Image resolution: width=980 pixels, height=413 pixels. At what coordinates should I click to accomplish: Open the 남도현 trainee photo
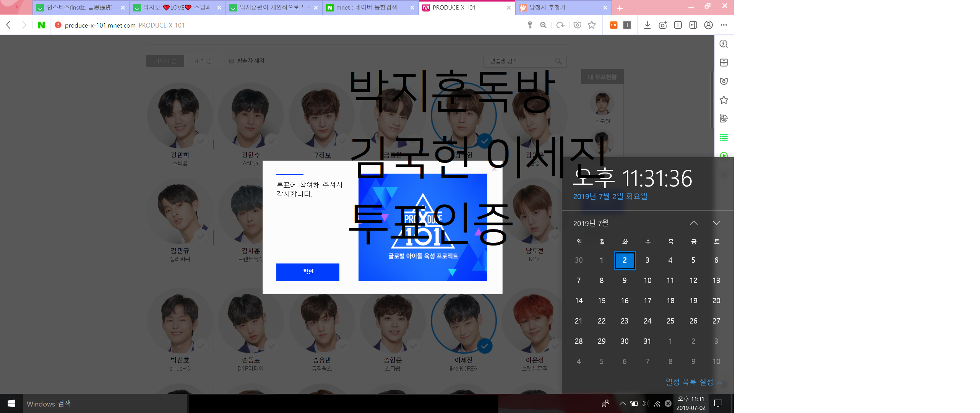tap(534, 211)
